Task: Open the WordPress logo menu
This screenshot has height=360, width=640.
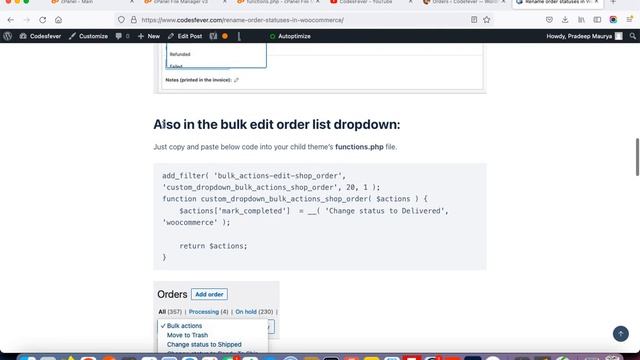Action: click(x=7, y=36)
